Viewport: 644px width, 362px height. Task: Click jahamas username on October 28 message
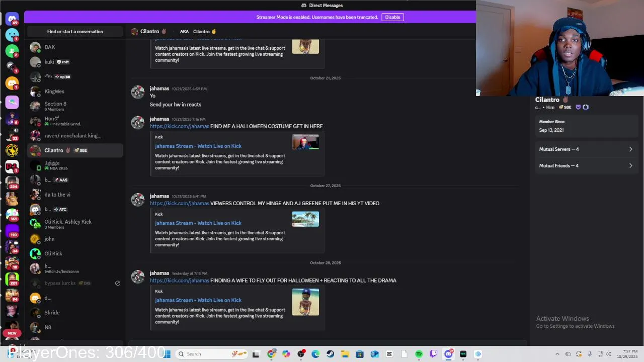point(159,273)
